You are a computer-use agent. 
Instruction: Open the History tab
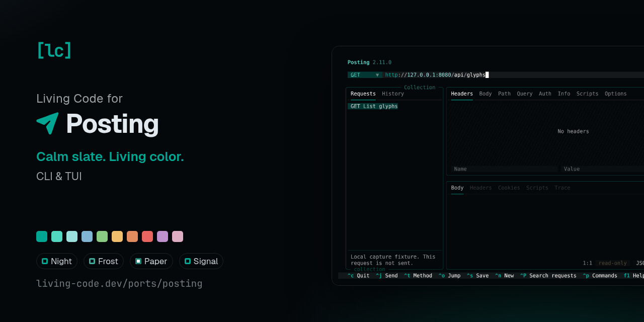(393, 94)
